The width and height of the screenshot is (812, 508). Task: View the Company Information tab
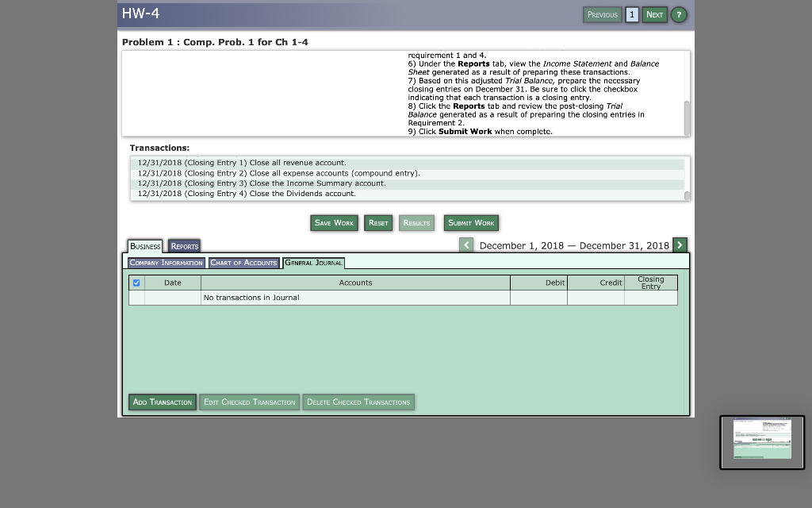(x=167, y=262)
